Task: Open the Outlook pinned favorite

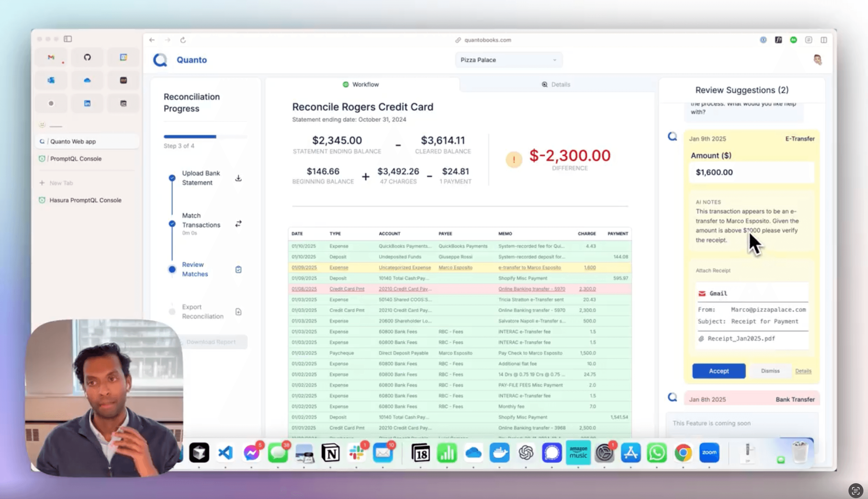Action: point(51,80)
